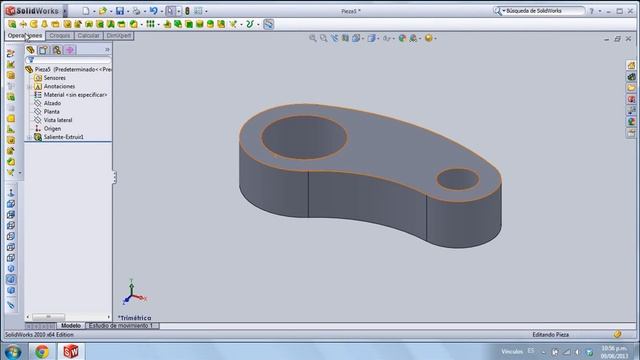Viewport: 640px width, 360px height.
Task: Click the Zoom to Fit magnifier icon
Action: pyautogui.click(x=313, y=38)
